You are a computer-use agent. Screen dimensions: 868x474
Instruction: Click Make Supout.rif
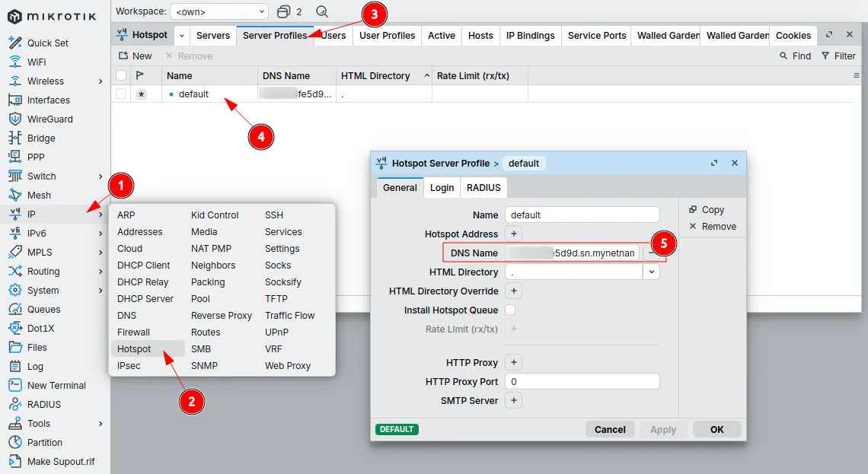61,461
